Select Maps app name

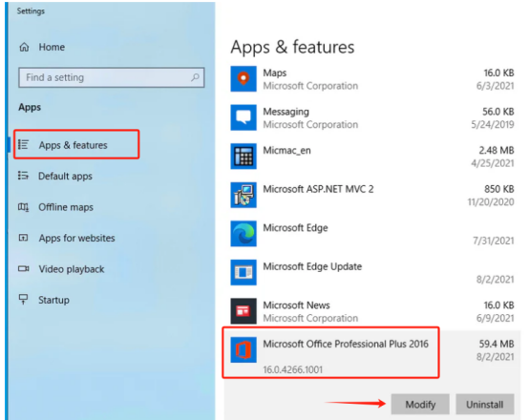click(x=275, y=73)
